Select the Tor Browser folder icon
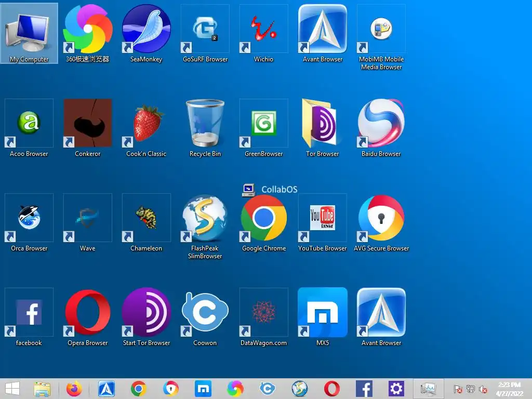 pyautogui.click(x=322, y=128)
